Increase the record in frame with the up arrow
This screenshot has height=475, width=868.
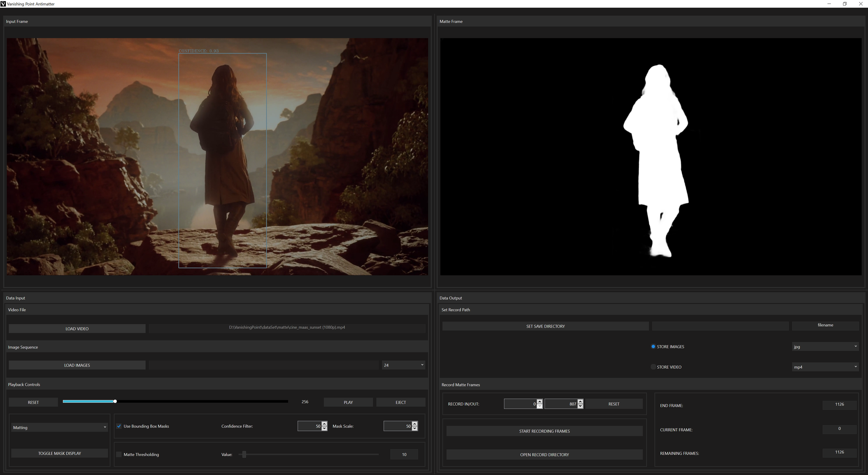540,401
